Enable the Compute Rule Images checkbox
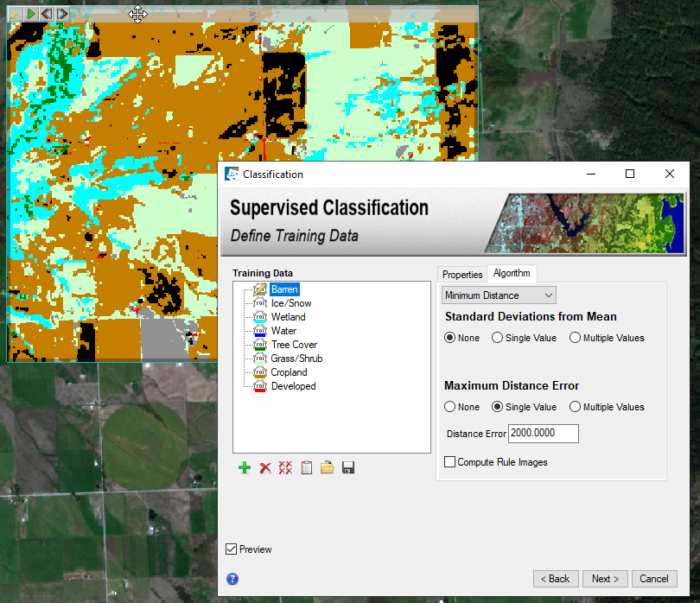Screen dimensions: 700x603 (450, 462)
